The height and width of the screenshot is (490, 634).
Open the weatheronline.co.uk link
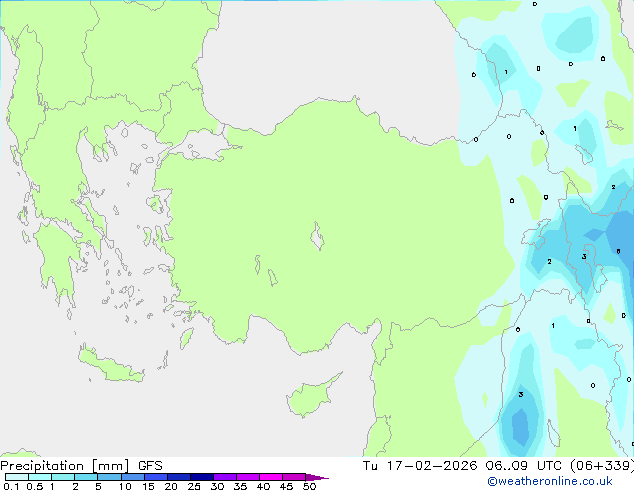(x=549, y=481)
